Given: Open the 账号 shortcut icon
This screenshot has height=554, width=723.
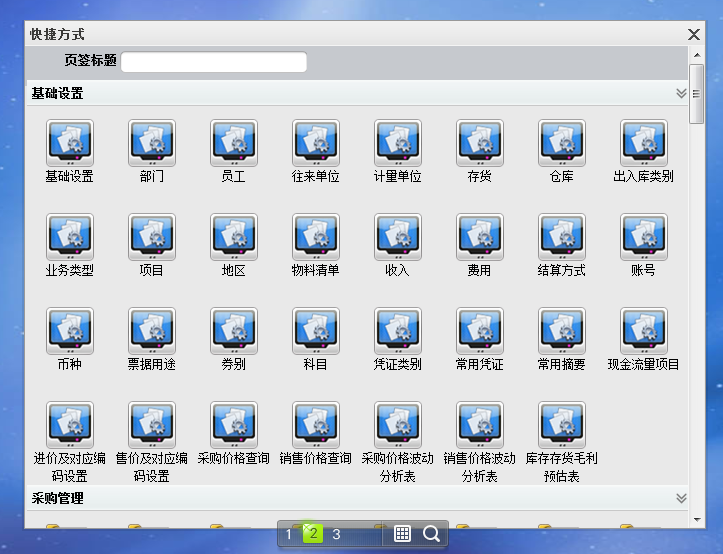Looking at the screenshot, I should [x=644, y=237].
